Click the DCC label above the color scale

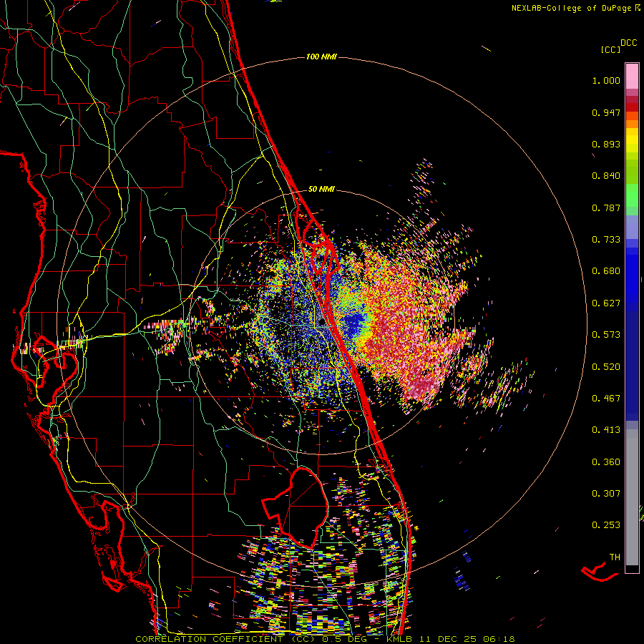[628, 43]
